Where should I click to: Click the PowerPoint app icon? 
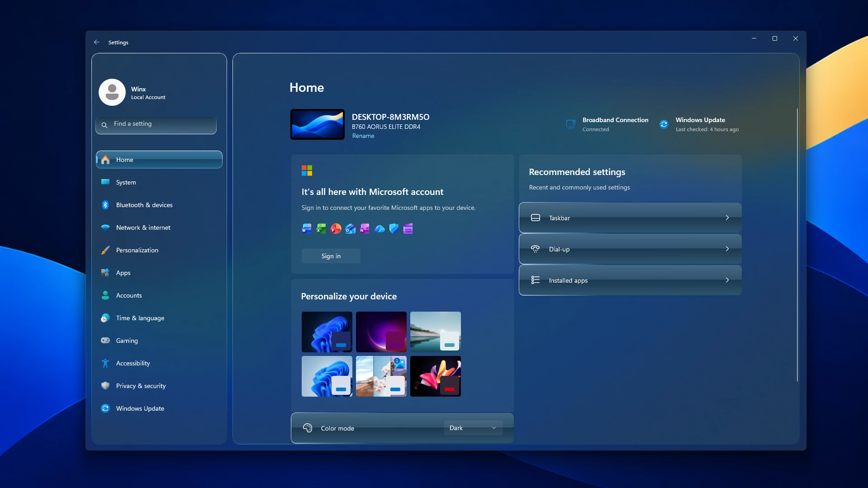(x=336, y=229)
